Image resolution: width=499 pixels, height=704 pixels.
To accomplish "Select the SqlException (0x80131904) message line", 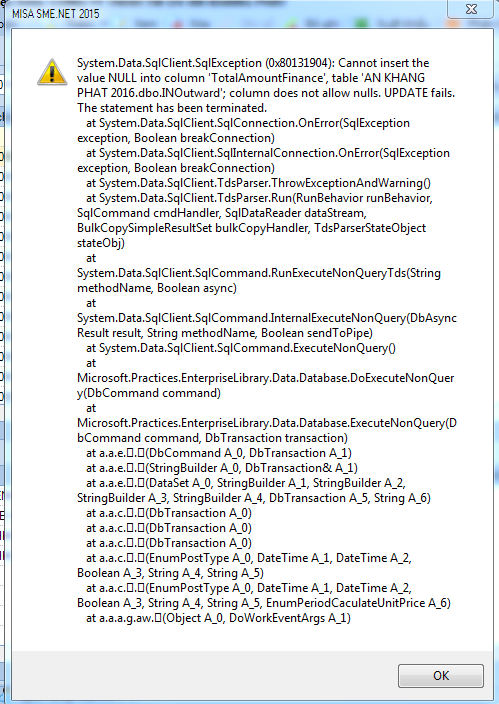I will [253, 63].
